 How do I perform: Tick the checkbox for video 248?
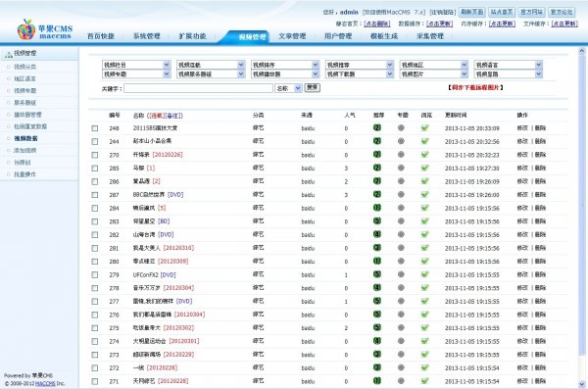[95, 128]
